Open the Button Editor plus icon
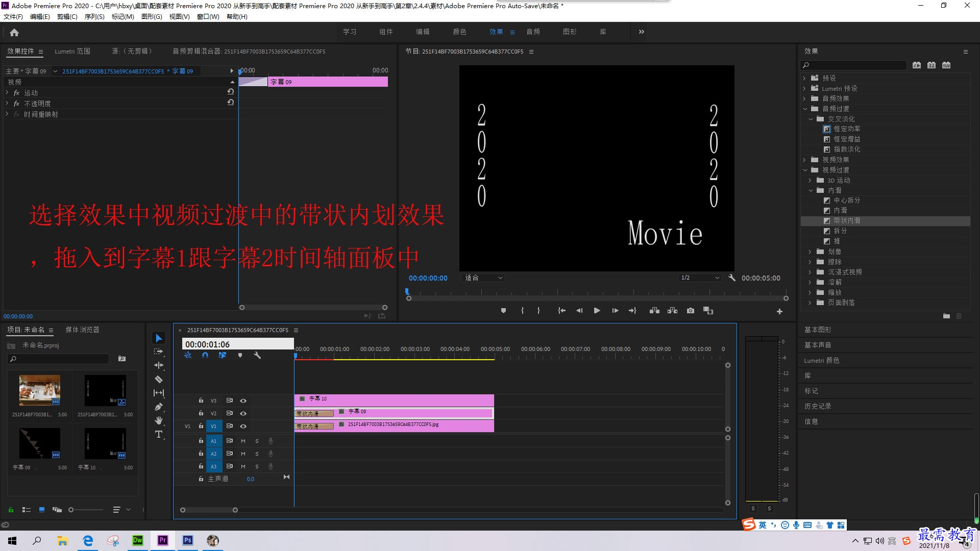The height and width of the screenshot is (551, 980). [x=779, y=311]
